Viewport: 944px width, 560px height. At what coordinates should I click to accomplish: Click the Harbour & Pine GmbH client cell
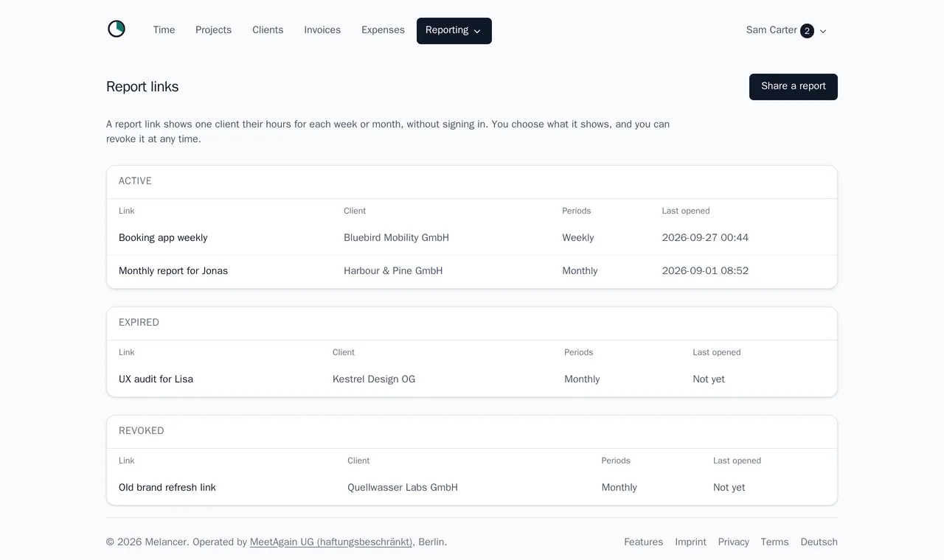point(393,271)
